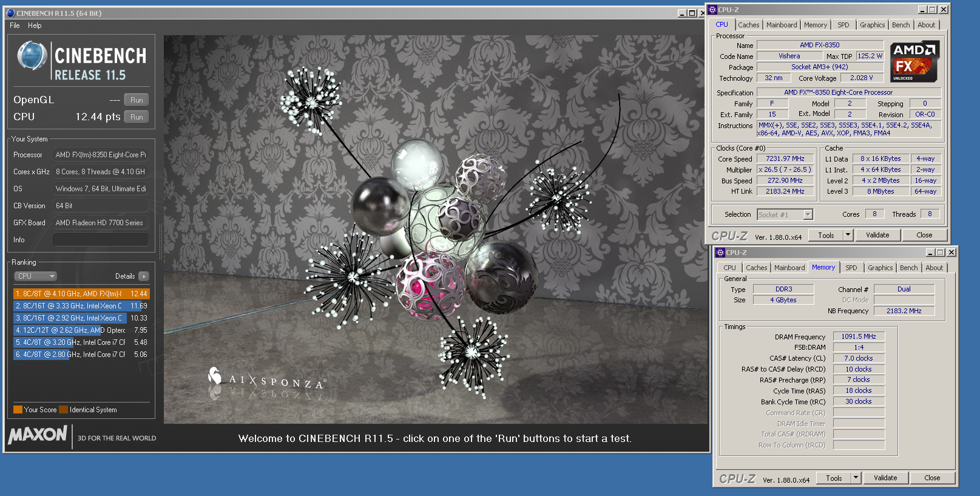980x496 pixels.
Task: Expand Tools dropdown arrow in lower CPU-Z window
Action: point(856,478)
